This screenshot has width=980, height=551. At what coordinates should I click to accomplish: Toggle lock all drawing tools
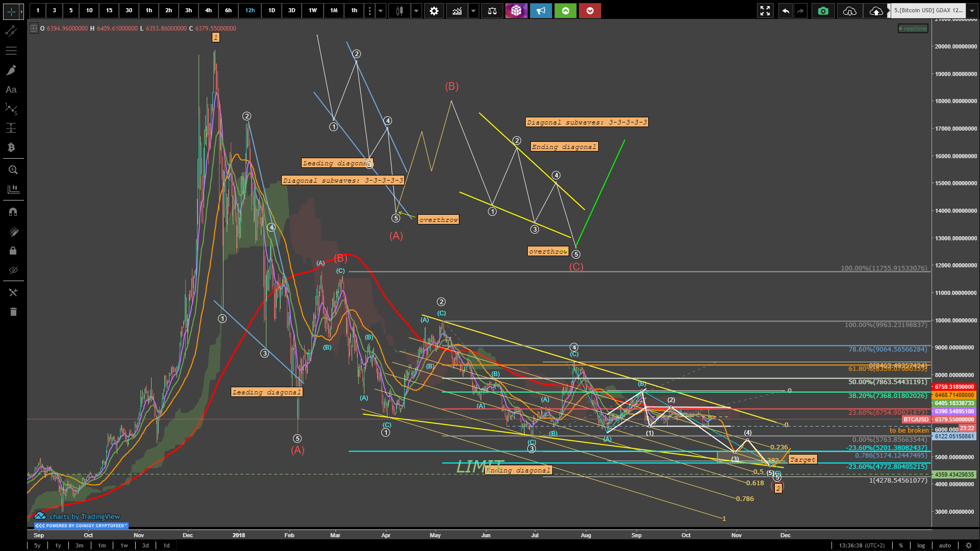[13, 251]
